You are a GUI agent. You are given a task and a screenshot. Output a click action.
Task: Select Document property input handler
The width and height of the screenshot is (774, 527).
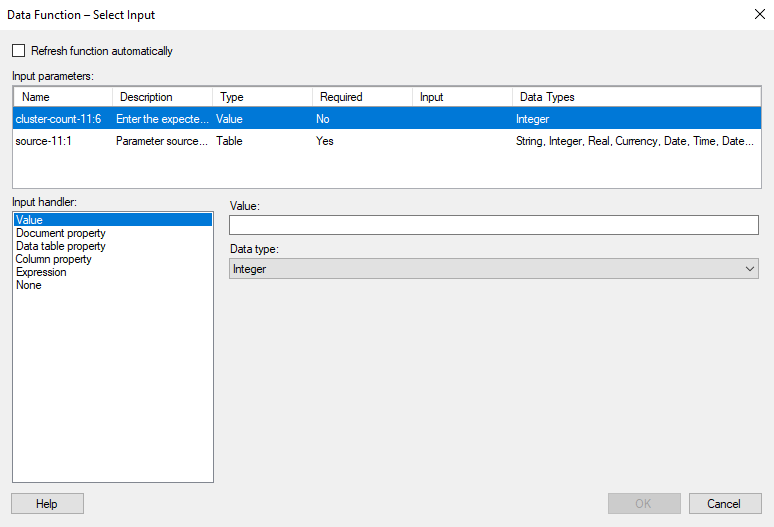tap(113, 233)
